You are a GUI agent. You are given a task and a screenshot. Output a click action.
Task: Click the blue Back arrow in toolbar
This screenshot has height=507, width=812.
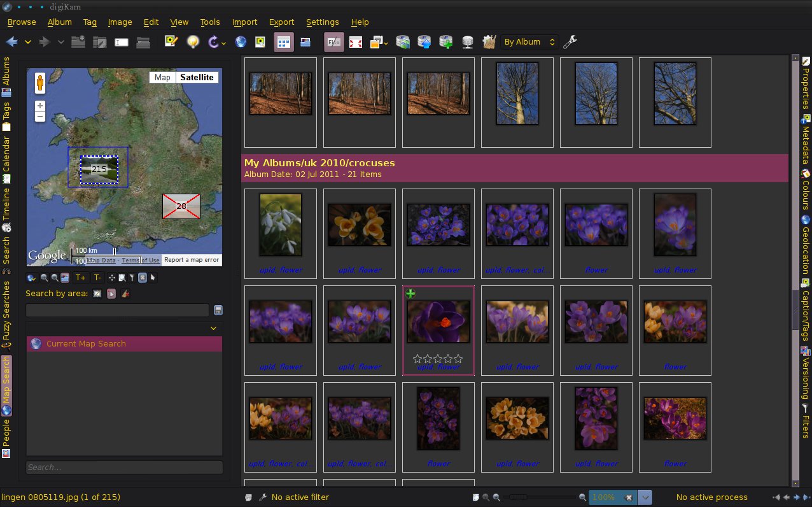(x=12, y=42)
